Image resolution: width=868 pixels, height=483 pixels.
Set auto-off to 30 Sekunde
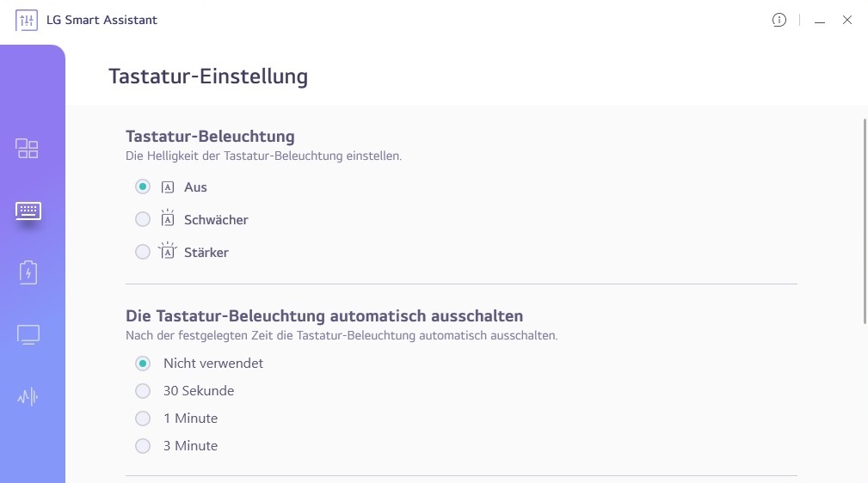pos(143,391)
